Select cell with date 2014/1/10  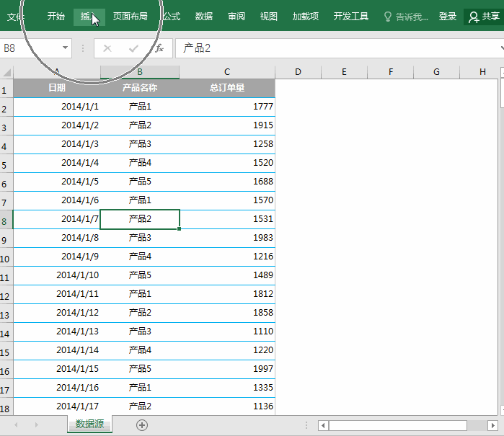(x=57, y=276)
